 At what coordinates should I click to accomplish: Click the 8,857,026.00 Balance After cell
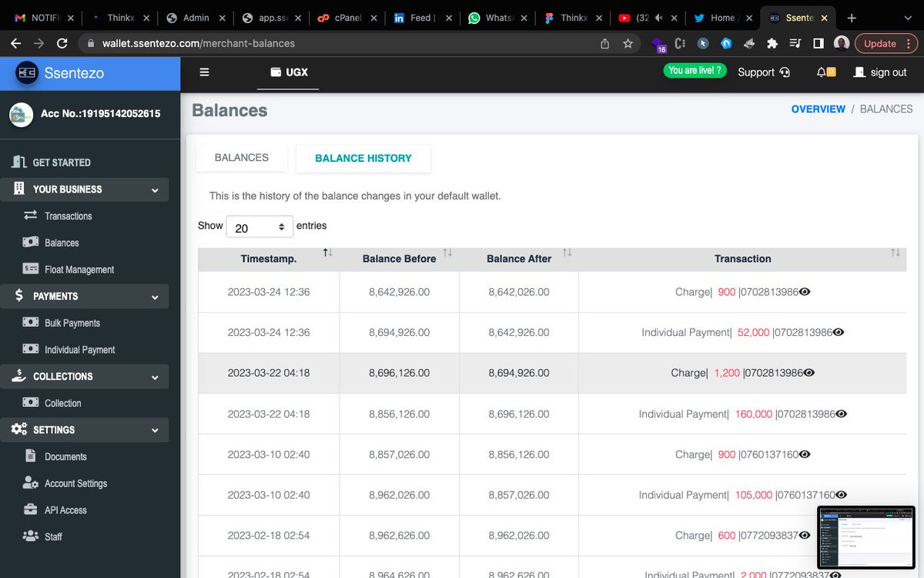coord(519,495)
